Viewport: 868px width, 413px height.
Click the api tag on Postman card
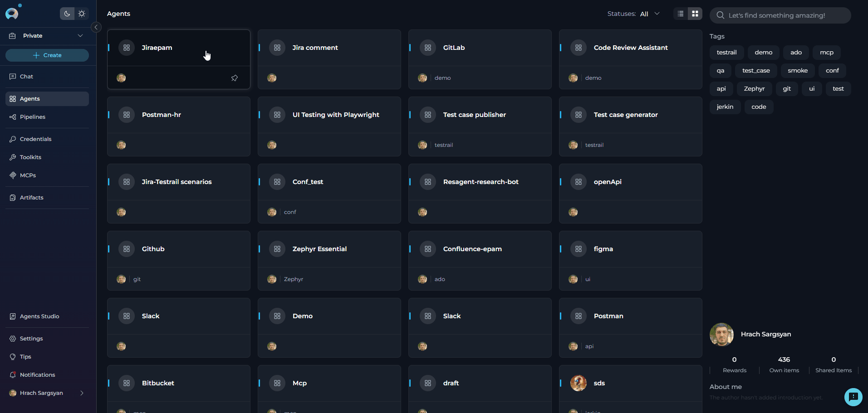coord(589,346)
